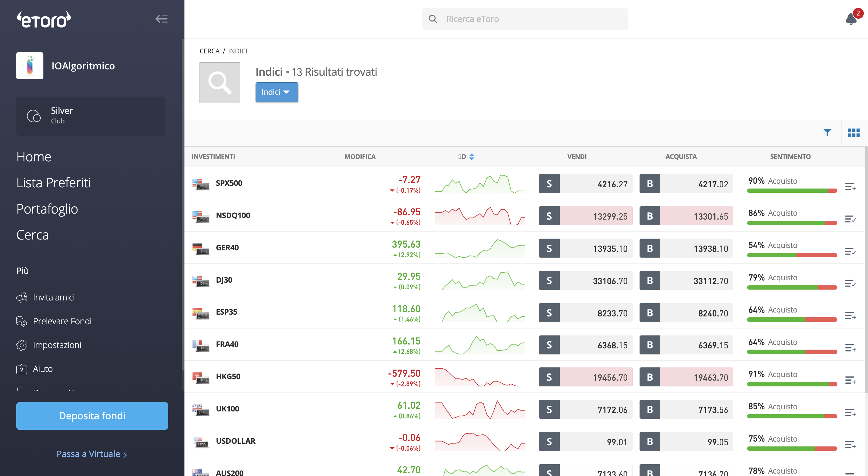Click GER40 sentiment bar 54%
Image resolution: width=868 pixels, height=476 pixels.
[x=792, y=255]
